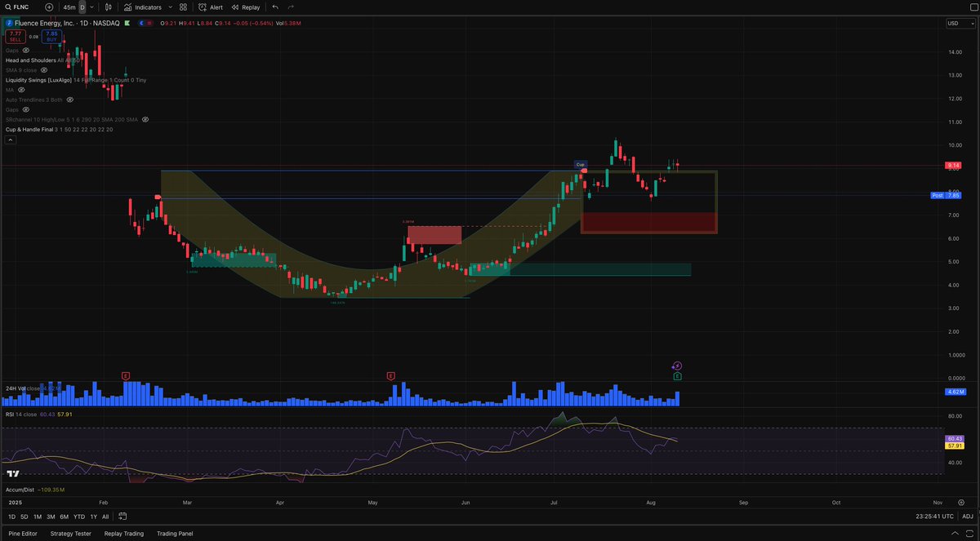
Task: Expand the favorite indicators dropdown arrow
Action: [169, 7]
